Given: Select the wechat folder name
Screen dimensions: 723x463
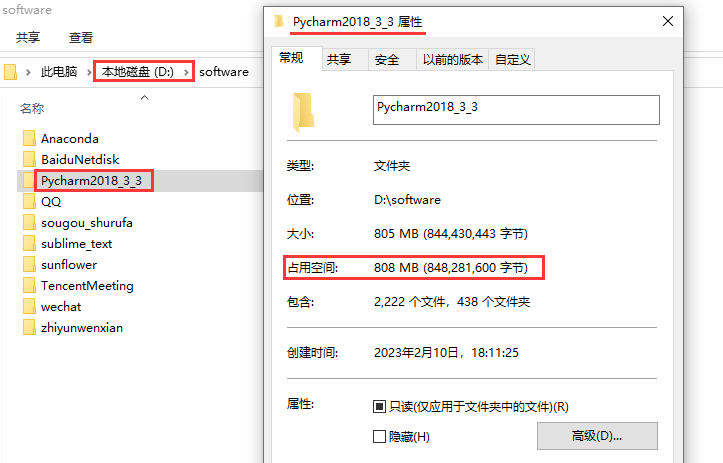Looking at the screenshot, I should pyautogui.click(x=61, y=307).
